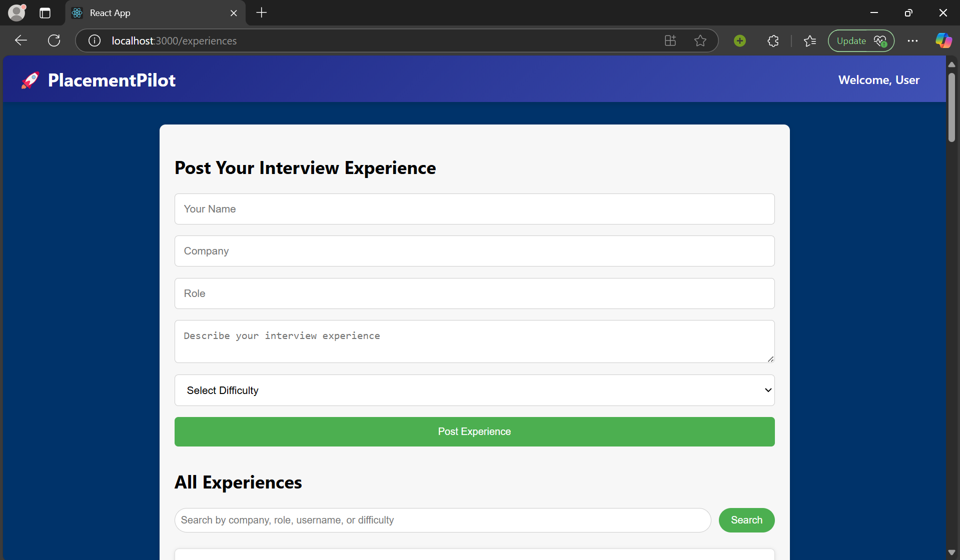Close the browser window
The image size is (960, 560).
pos(943,13)
